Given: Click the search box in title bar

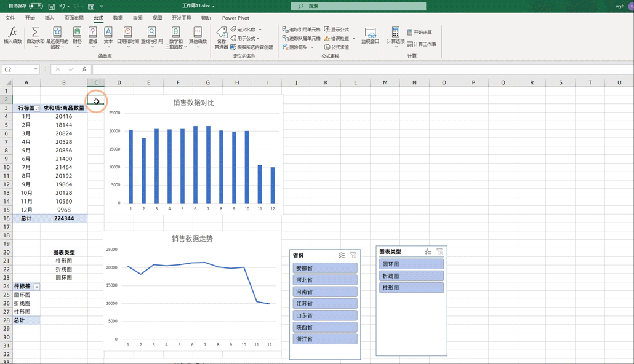Looking at the screenshot, I should pos(358,6).
